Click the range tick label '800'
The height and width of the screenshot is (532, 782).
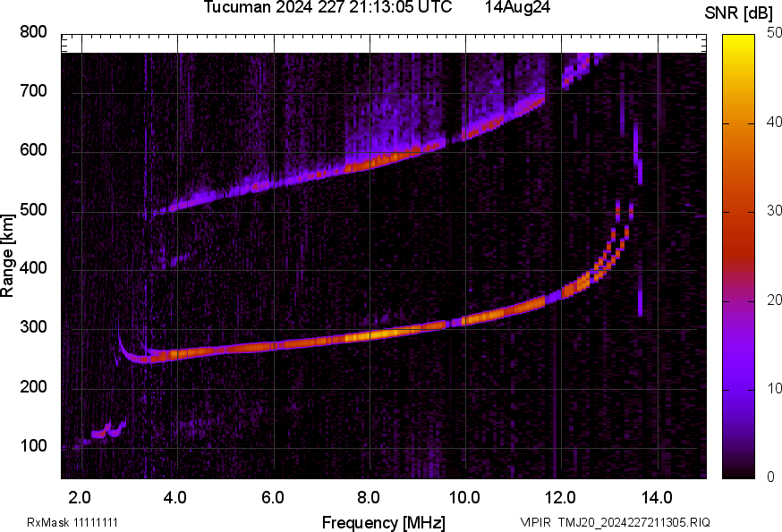click(33, 32)
